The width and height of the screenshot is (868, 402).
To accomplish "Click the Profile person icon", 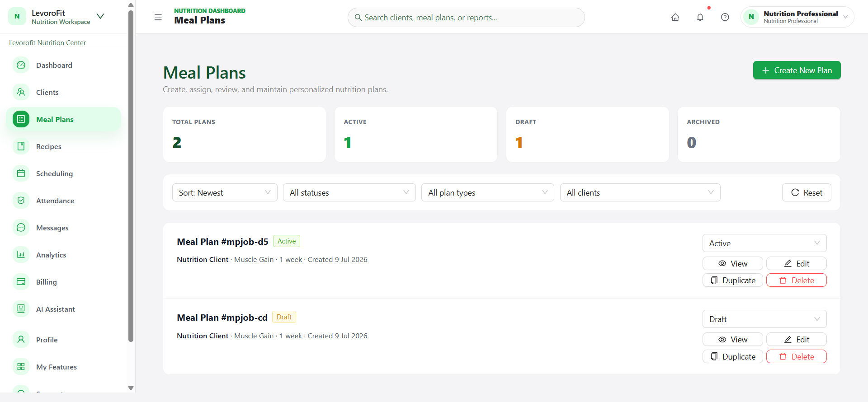I will 21,340.
